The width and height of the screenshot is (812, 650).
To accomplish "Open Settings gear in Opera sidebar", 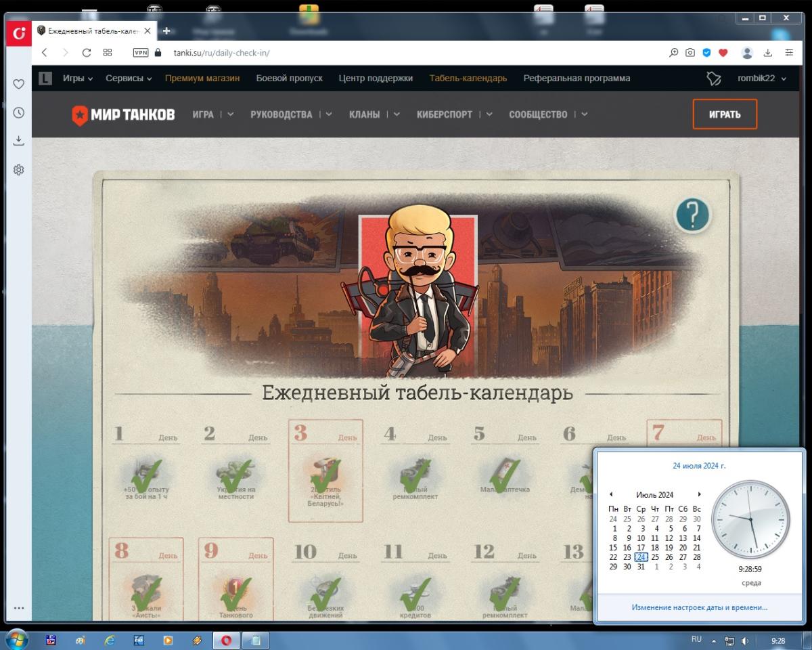I will [19, 170].
